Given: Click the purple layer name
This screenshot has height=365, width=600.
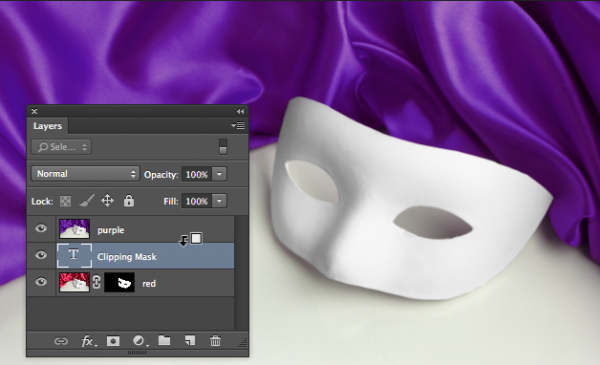Looking at the screenshot, I should point(111,230).
